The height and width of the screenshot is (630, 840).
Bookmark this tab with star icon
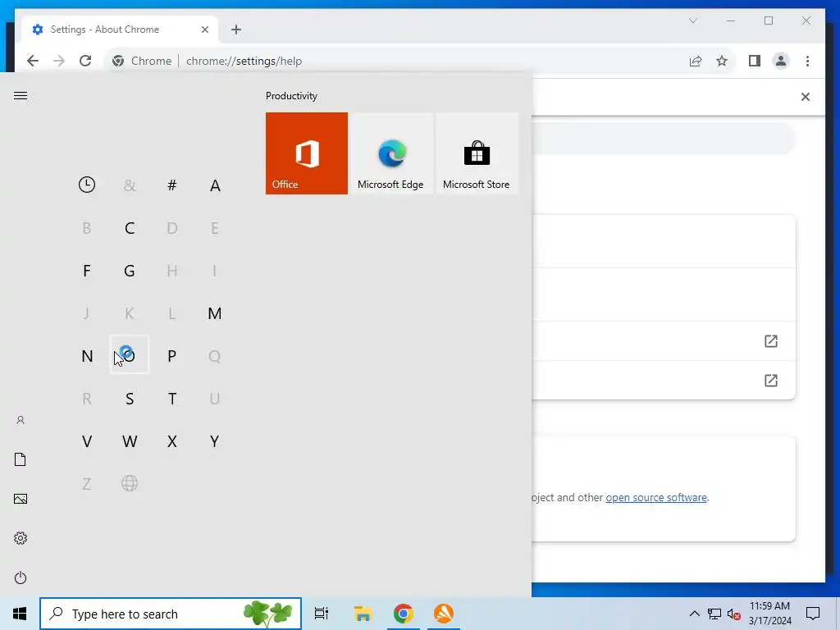pos(722,61)
